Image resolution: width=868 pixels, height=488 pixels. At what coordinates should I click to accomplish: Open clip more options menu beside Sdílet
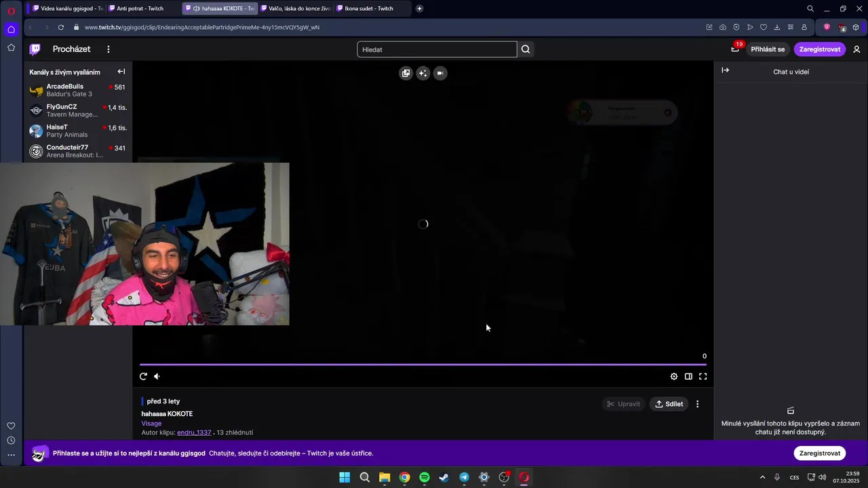697,404
